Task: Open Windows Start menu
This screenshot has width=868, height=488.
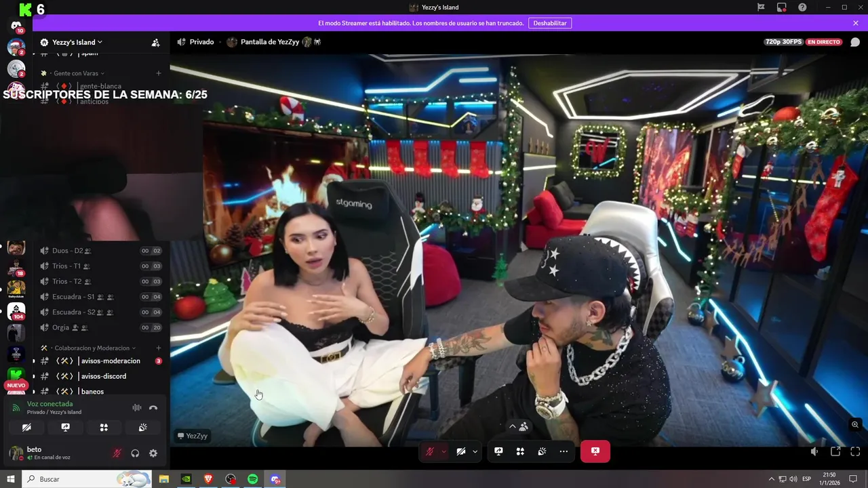Action: [10, 479]
